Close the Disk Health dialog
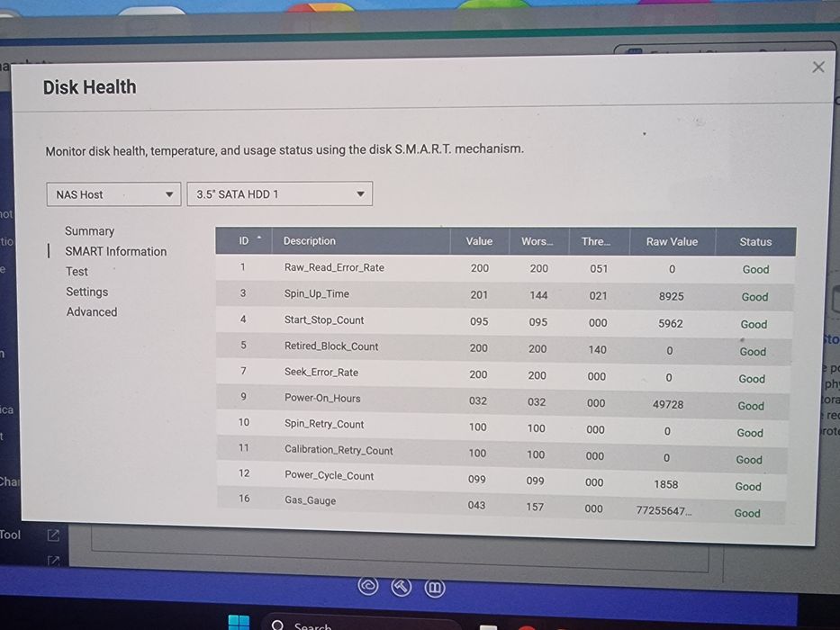 pos(818,67)
